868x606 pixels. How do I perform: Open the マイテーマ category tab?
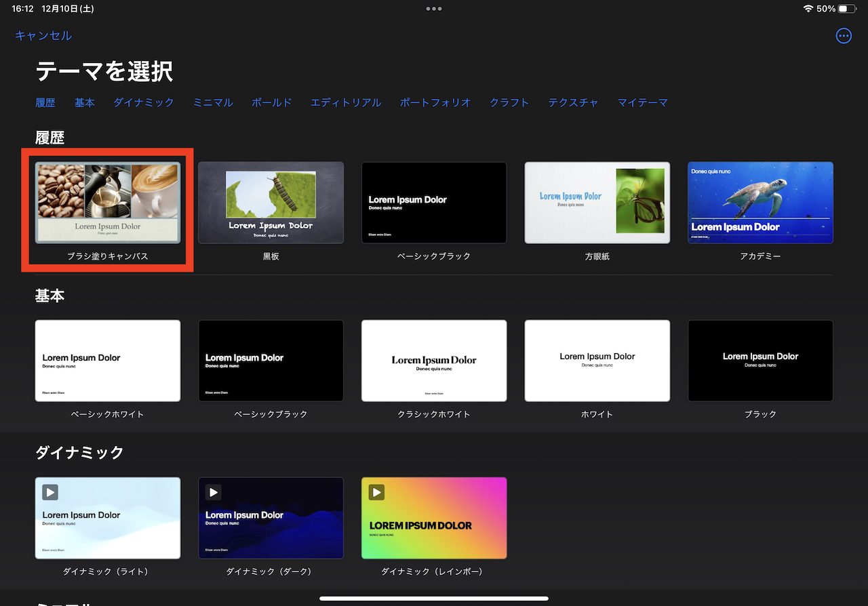coord(643,102)
